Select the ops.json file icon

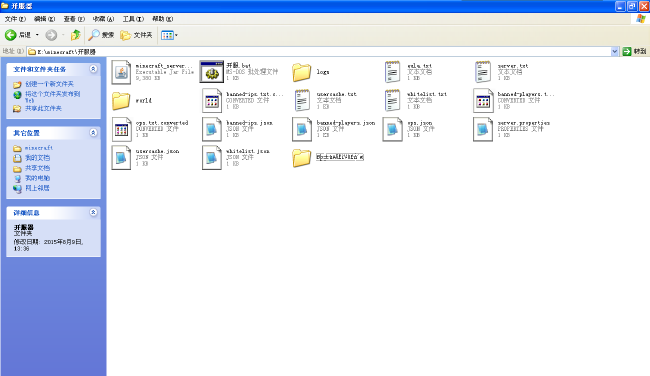(x=392, y=129)
